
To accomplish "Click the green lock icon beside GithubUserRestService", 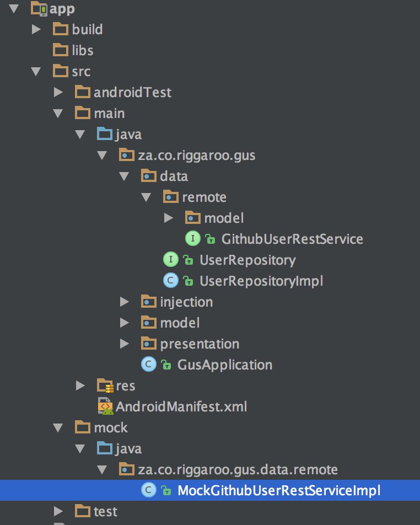I will (x=210, y=239).
